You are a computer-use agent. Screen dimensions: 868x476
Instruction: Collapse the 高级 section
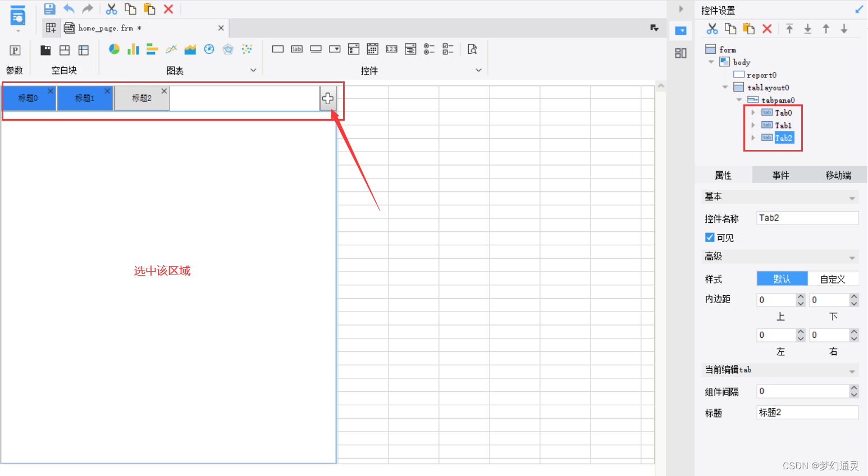(852, 258)
